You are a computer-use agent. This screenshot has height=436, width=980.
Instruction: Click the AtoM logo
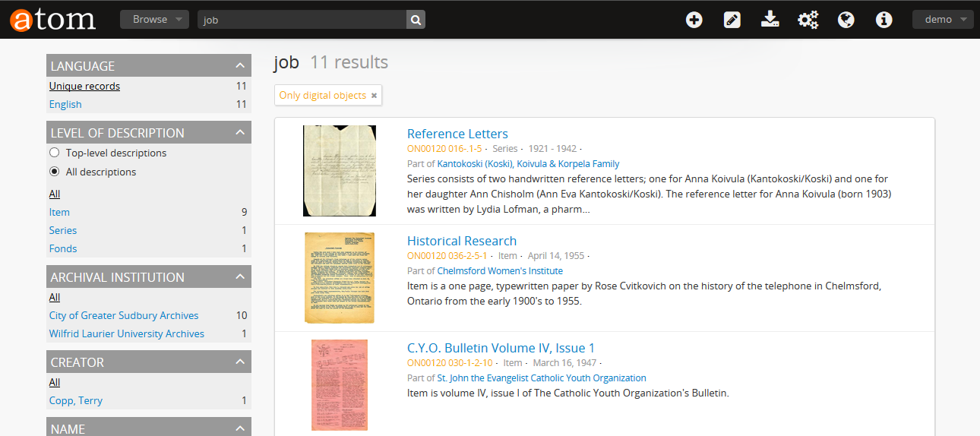coord(53,20)
